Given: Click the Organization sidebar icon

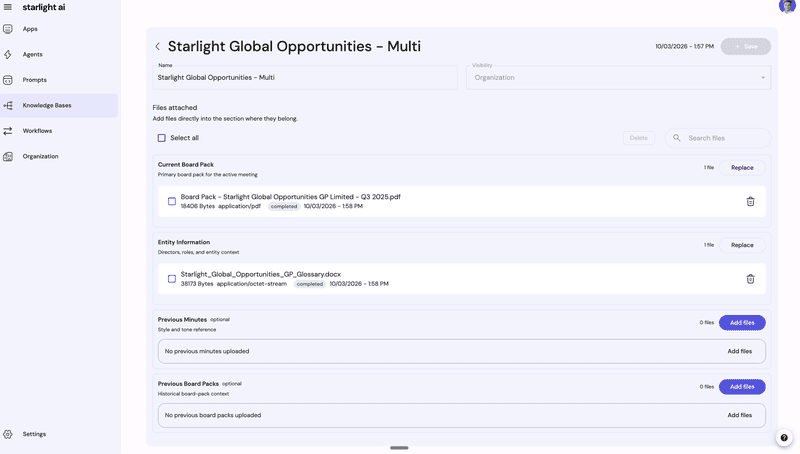Looking at the screenshot, I should (8, 157).
